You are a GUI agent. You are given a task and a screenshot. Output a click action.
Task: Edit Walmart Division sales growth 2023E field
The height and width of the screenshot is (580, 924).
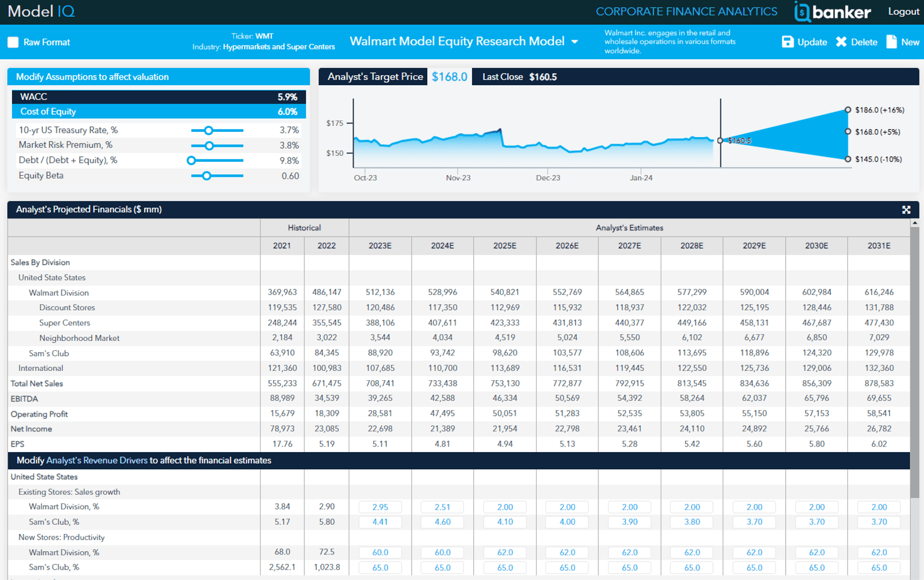(x=380, y=507)
